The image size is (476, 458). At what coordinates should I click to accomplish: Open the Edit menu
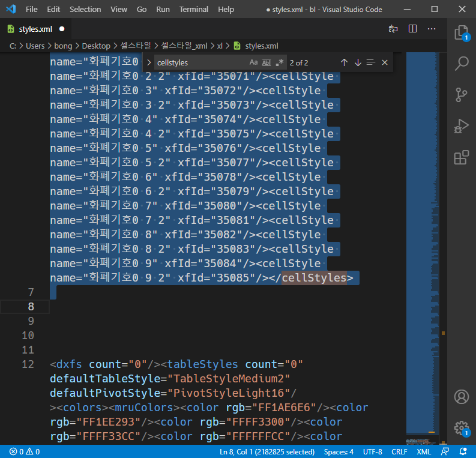(53, 10)
